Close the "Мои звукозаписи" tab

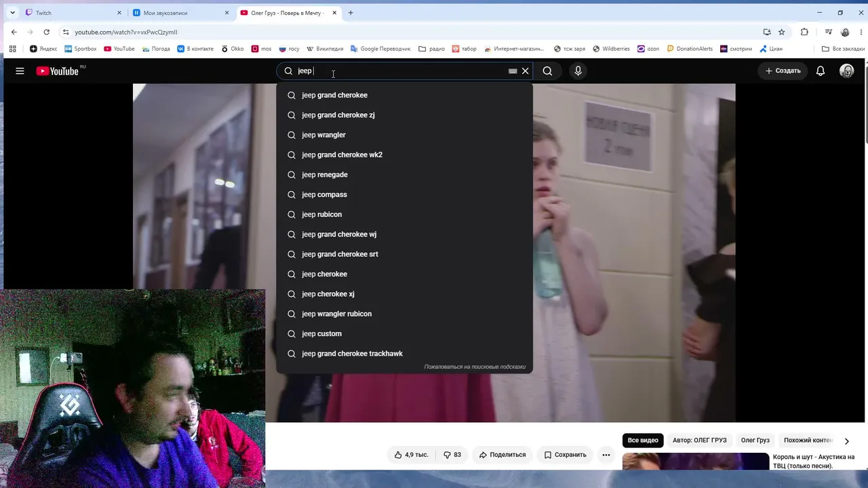pos(227,13)
